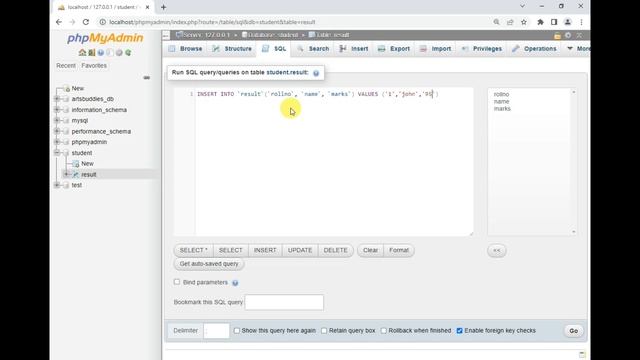Click the Format button
This screenshot has width=640, height=360.
point(399,250)
